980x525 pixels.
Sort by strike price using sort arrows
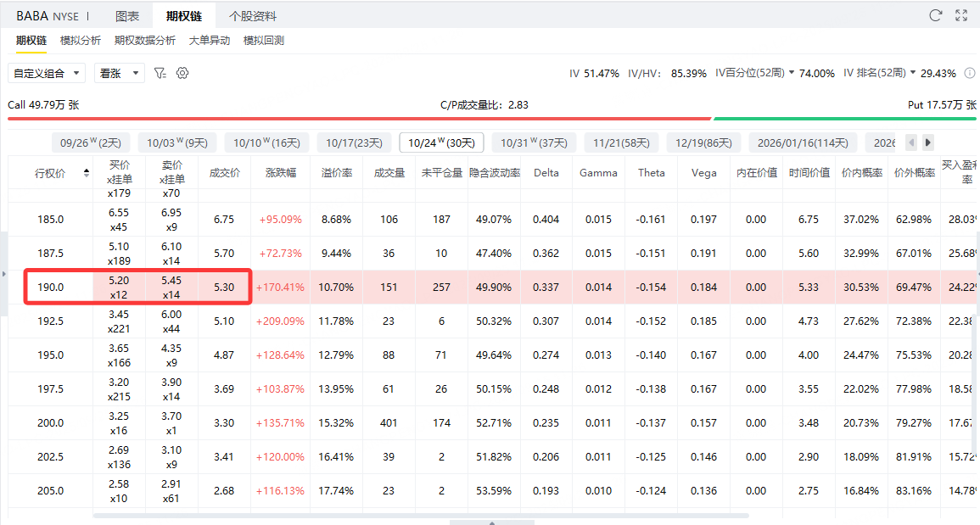[86, 173]
